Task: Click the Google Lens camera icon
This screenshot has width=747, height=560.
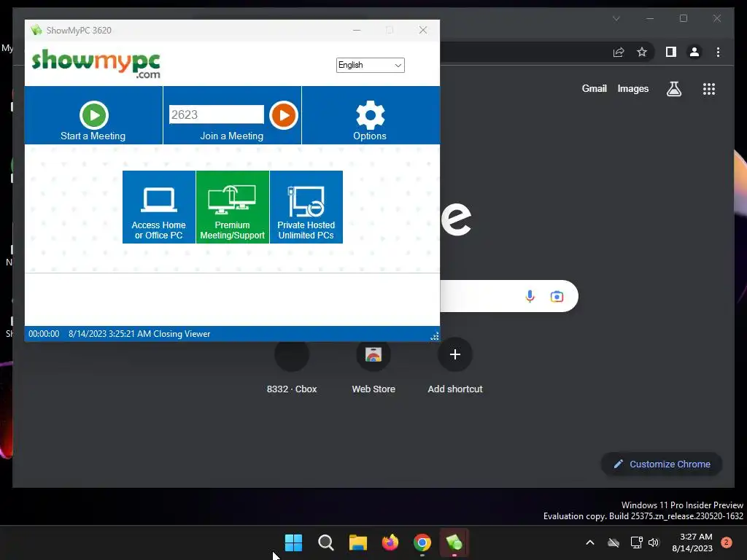Action: pos(557,297)
